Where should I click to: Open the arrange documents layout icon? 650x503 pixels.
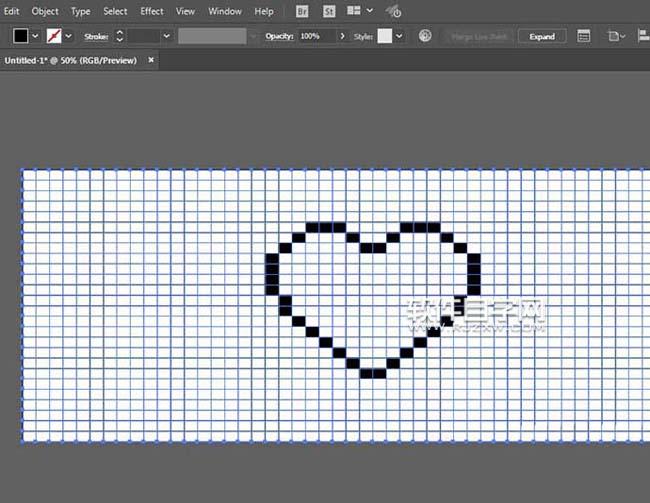354,12
